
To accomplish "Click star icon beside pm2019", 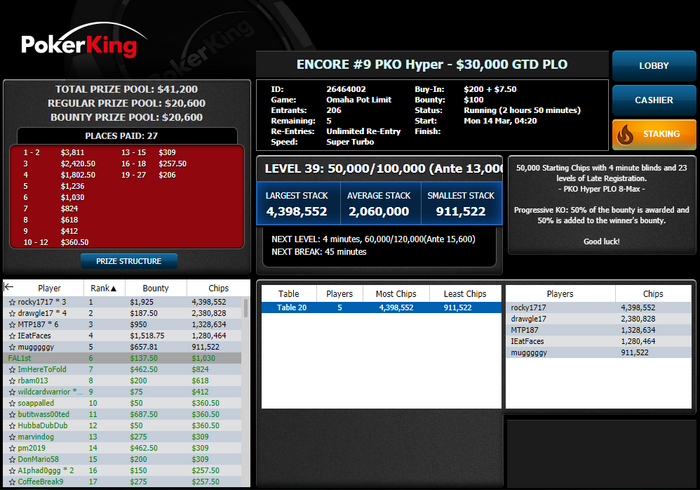I will (12, 448).
